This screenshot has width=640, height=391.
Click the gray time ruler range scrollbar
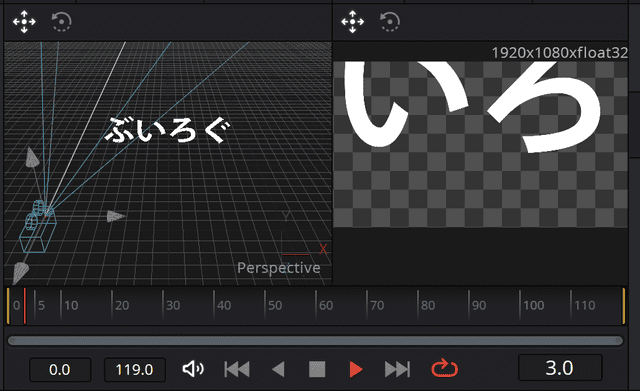315,340
